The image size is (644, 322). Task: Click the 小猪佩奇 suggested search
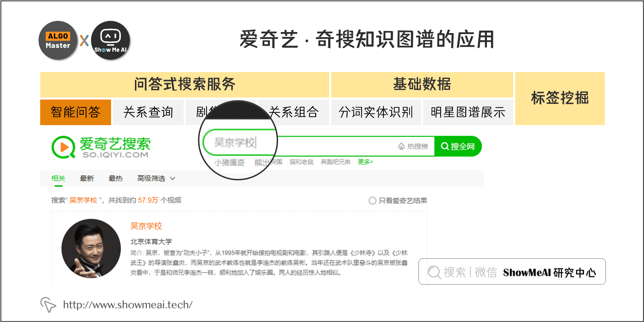coord(229,163)
